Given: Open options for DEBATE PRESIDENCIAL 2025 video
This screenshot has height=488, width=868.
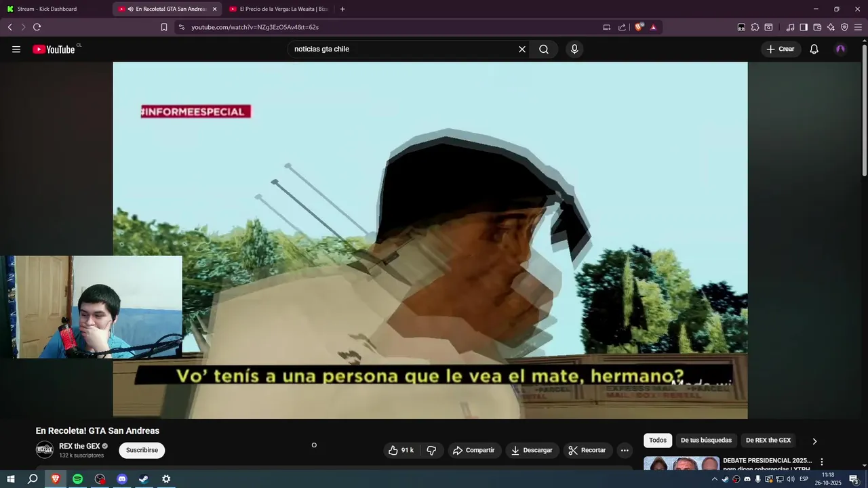Looking at the screenshot, I should coord(821,462).
